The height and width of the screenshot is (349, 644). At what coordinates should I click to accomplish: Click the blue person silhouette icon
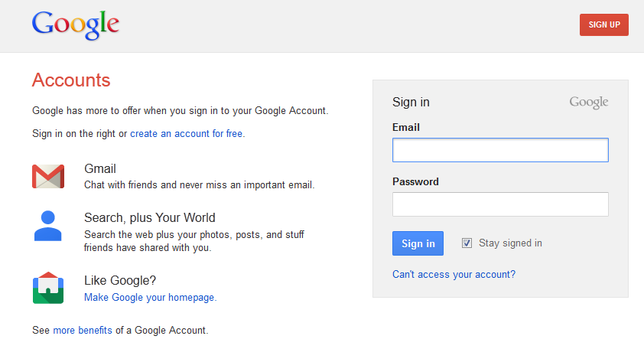pyautogui.click(x=47, y=226)
